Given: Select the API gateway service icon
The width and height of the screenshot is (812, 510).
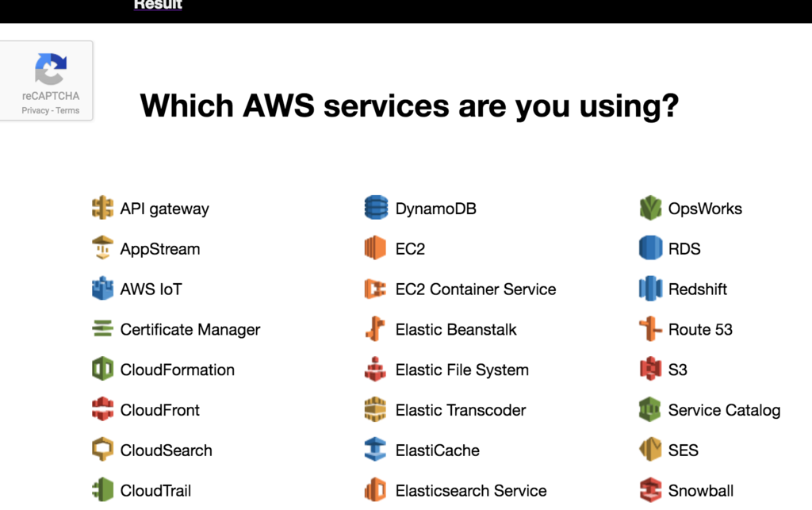Looking at the screenshot, I should coord(102,208).
